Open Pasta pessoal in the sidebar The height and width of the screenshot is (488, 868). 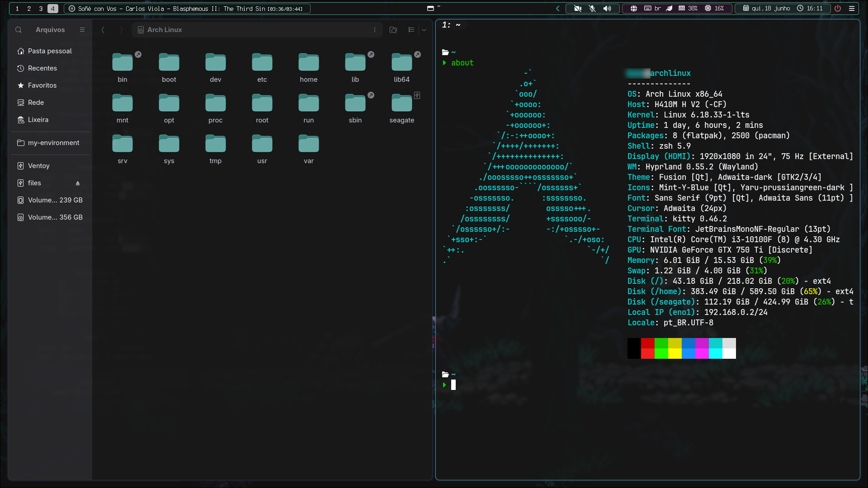click(51, 51)
